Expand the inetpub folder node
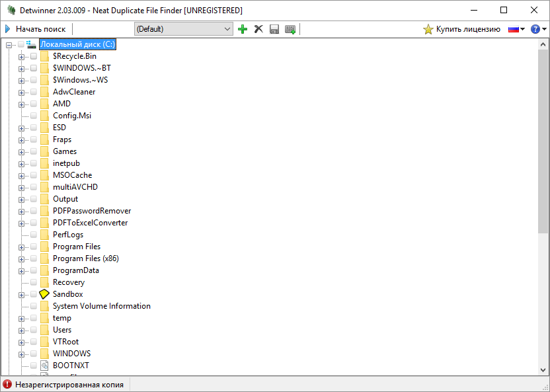550x392 pixels. (21, 164)
